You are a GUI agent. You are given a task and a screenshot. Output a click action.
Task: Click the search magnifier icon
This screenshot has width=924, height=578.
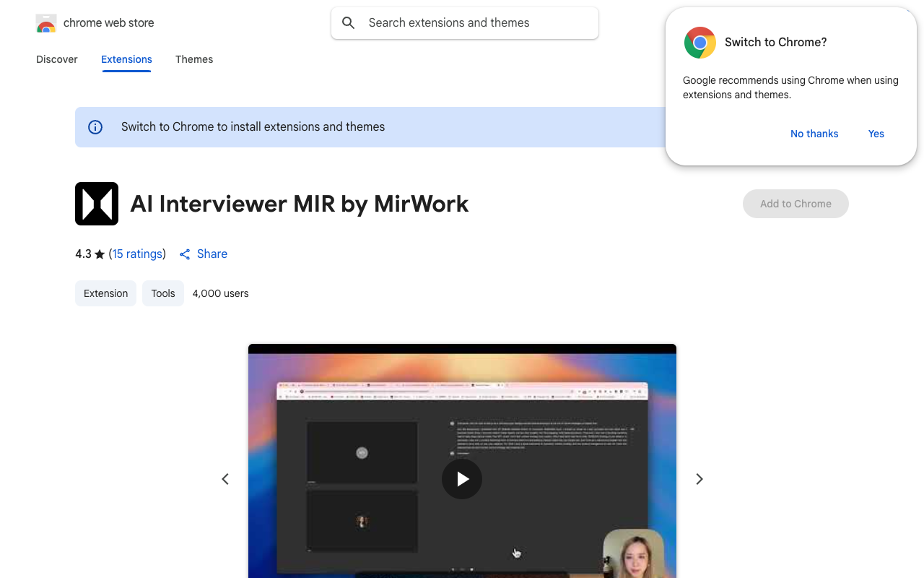click(349, 23)
